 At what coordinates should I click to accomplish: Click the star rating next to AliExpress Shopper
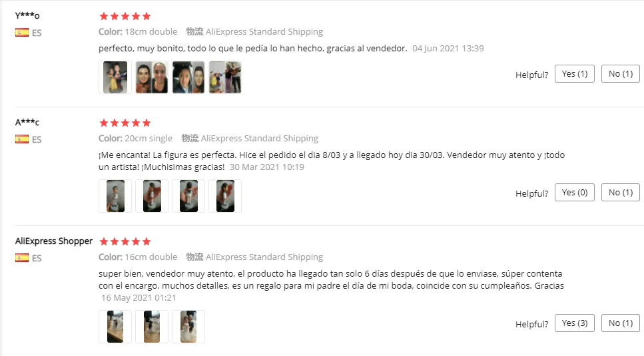pos(125,241)
